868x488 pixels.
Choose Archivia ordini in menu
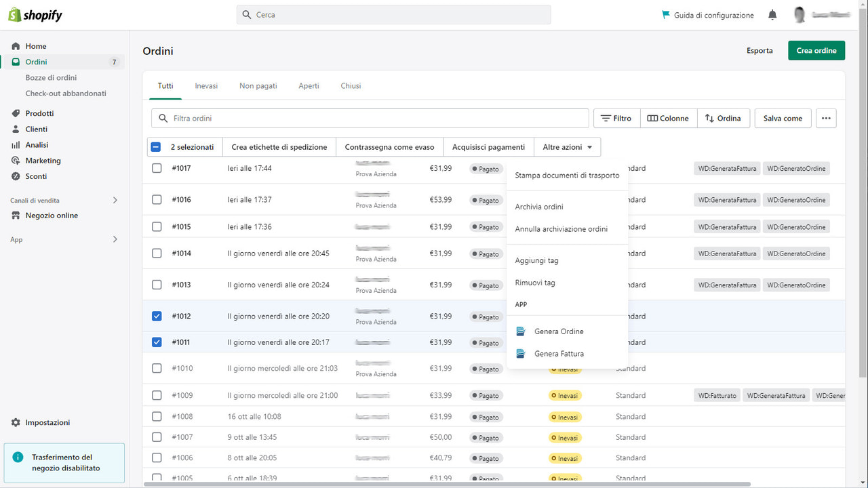point(568,207)
